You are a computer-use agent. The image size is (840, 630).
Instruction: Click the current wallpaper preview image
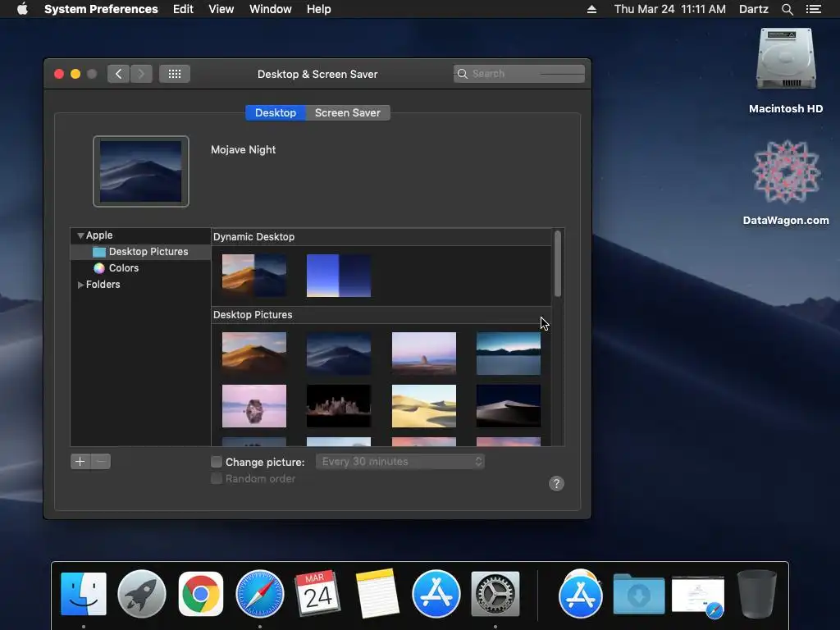(141, 171)
